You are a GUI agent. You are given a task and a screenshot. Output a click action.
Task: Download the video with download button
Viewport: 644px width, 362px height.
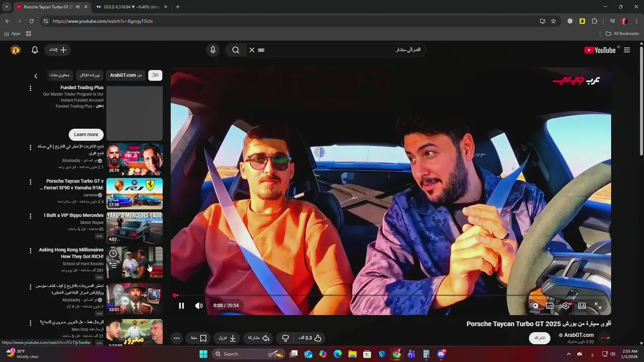[x=227, y=338]
